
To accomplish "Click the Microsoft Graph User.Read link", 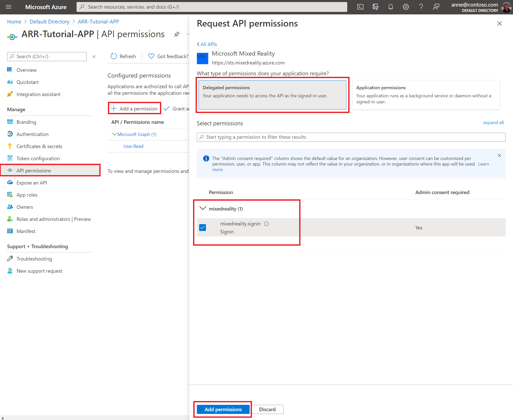I will coord(133,146).
